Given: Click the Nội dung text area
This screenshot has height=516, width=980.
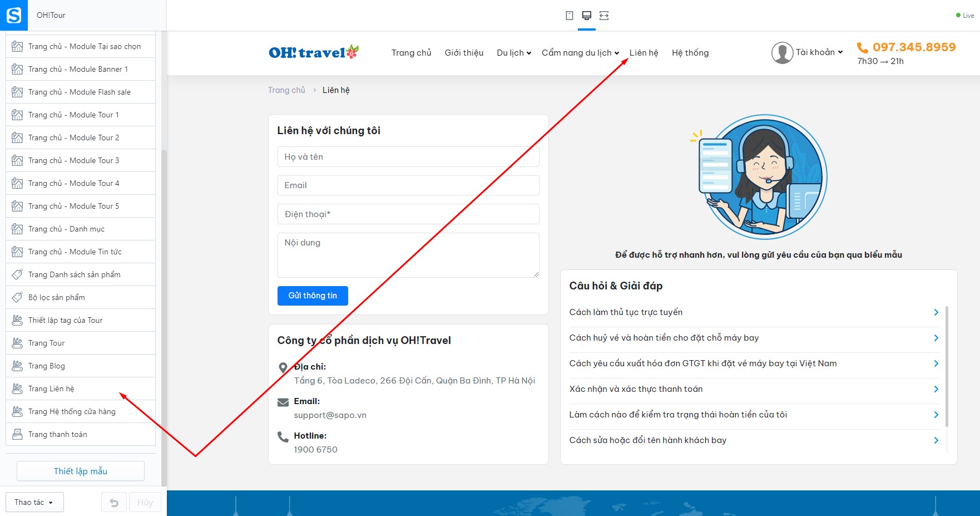Looking at the screenshot, I should (408, 255).
